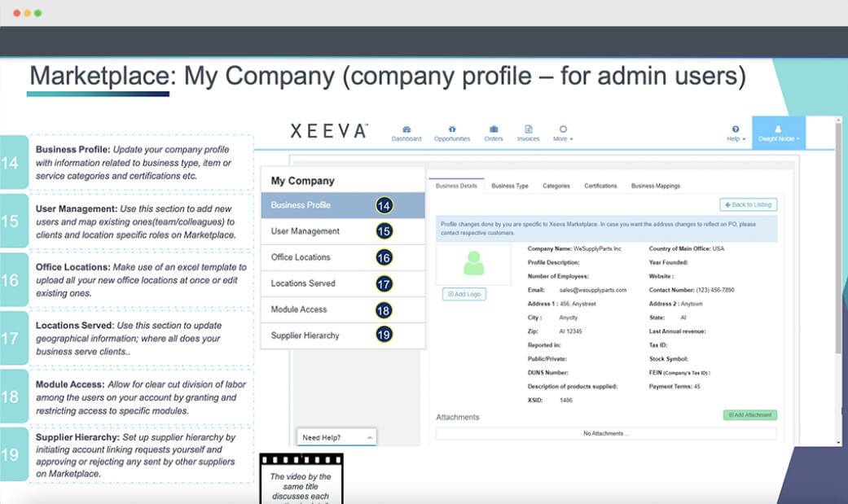The width and height of the screenshot is (848, 504).
Task: Switch to Certifications tab
Action: click(600, 186)
